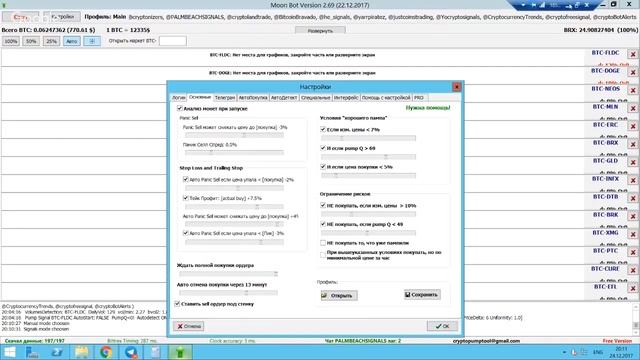Switch to the АвтоПокупка tab

(253, 98)
